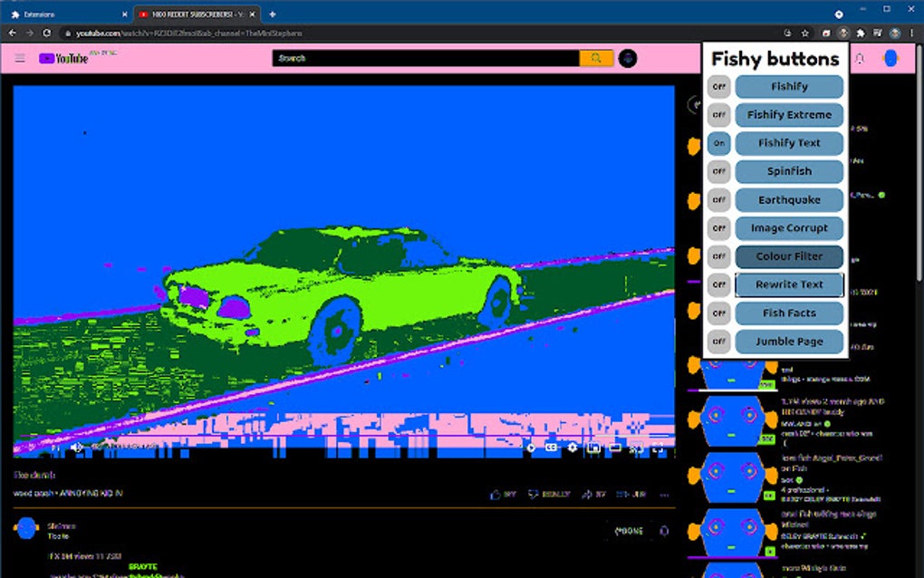Enter fullscreen mode on the player
924x578 pixels.
[657, 448]
